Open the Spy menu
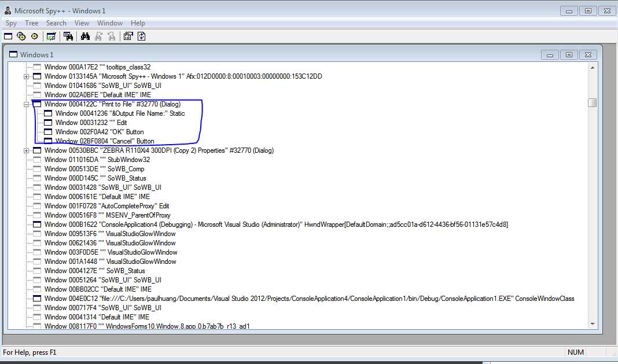 pyautogui.click(x=11, y=23)
